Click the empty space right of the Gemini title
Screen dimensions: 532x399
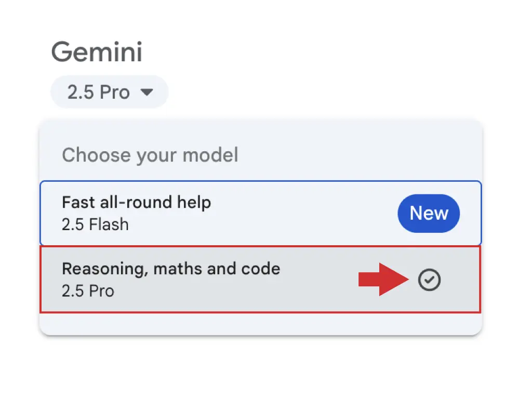[x=312, y=52]
